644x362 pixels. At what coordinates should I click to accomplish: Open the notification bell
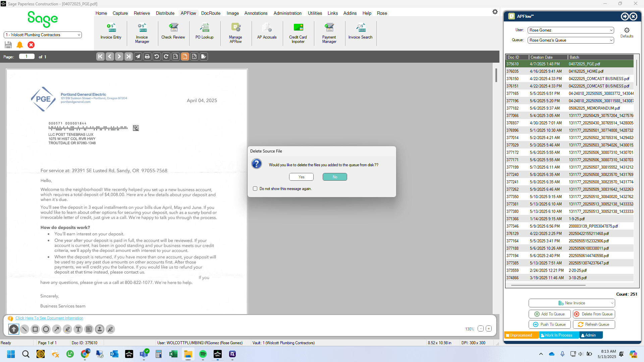[20, 45]
